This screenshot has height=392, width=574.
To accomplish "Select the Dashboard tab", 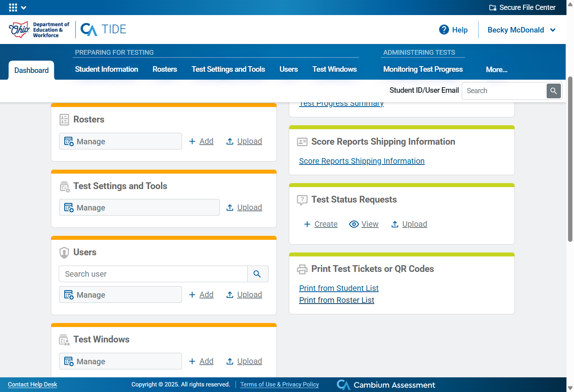I will tap(31, 70).
